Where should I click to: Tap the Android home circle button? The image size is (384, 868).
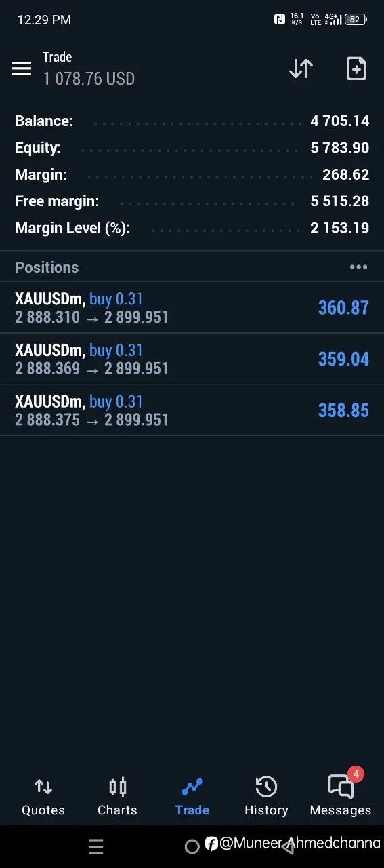tap(192, 846)
